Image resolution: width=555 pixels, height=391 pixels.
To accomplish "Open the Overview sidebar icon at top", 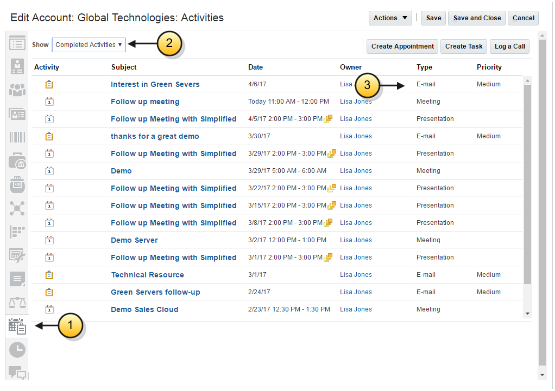I will [17, 43].
